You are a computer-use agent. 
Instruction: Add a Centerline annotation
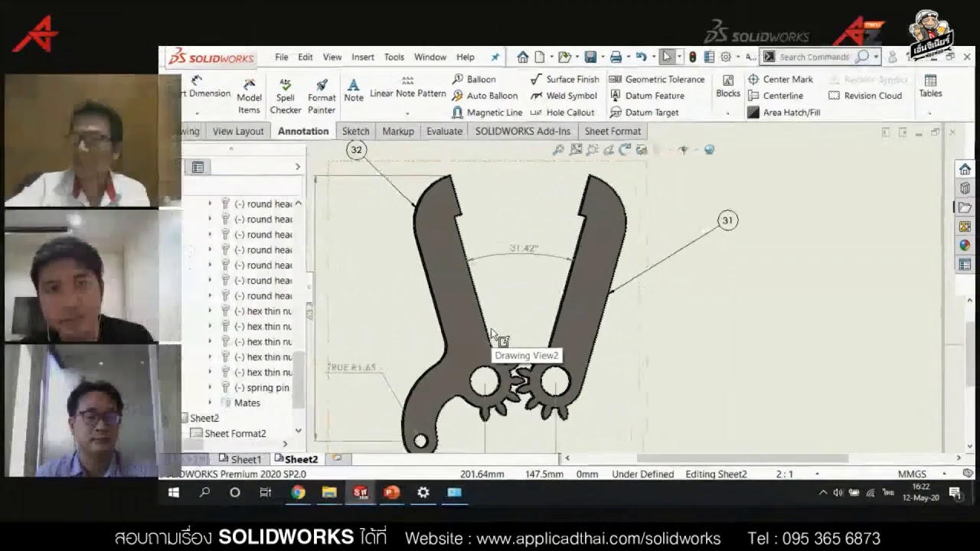(x=776, y=96)
